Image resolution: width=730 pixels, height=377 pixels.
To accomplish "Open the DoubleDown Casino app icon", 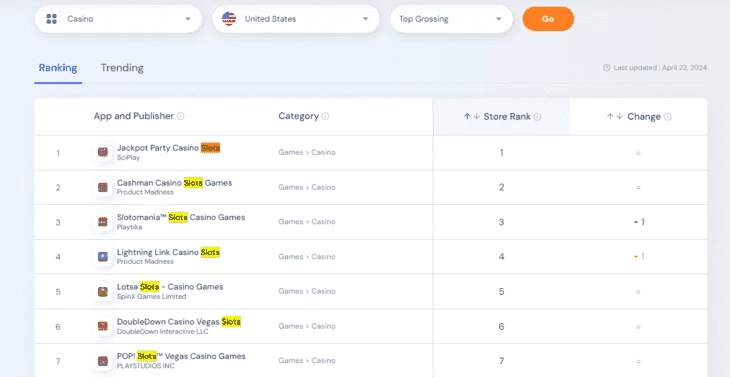I will (103, 326).
